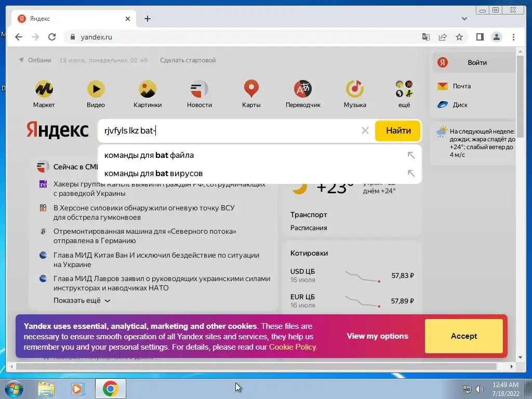532x399 pixels.
Task: Click Chrome's forward arrow
Action: tap(35, 37)
